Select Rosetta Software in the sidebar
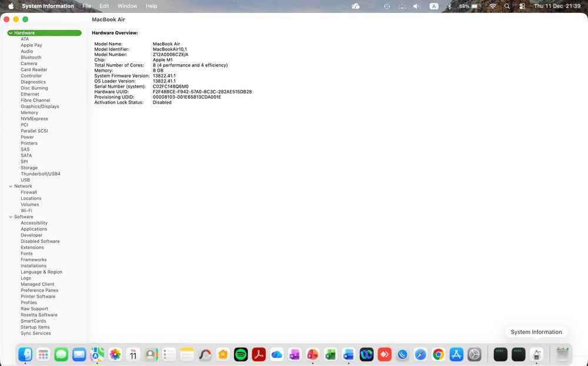 click(x=39, y=315)
